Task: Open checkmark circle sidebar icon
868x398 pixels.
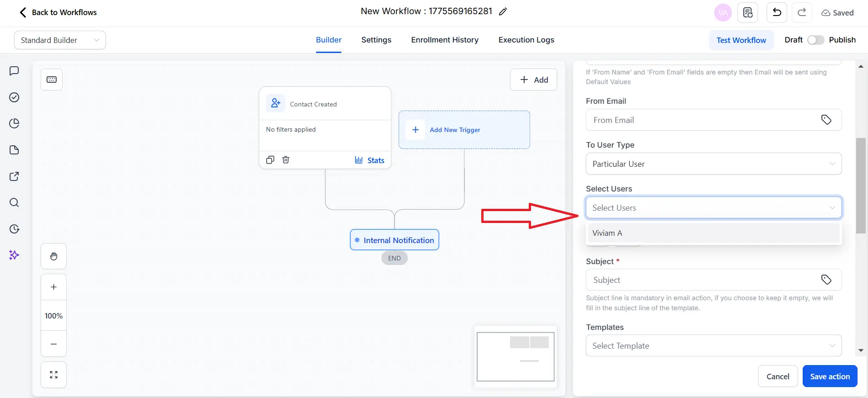Action: point(14,97)
